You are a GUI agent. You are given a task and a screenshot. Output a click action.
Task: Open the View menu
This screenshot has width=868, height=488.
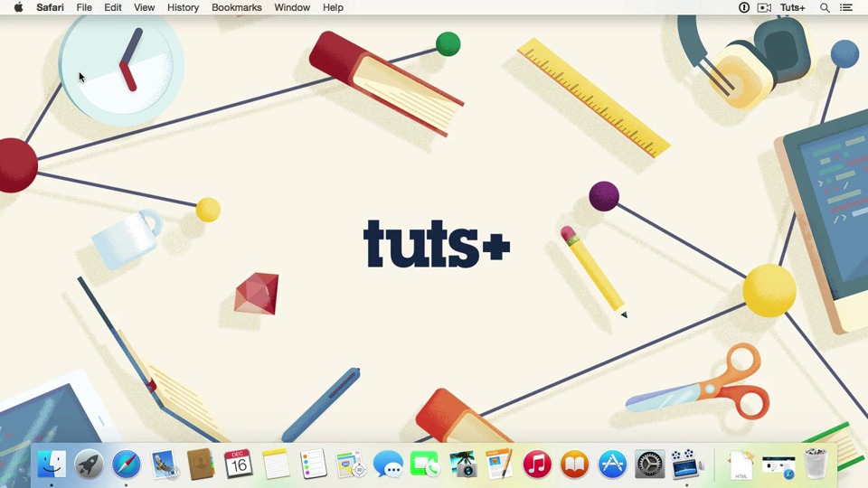[144, 7]
